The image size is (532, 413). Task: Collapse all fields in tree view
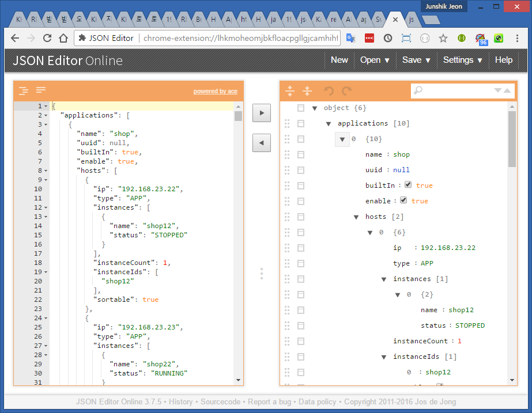tap(307, 90)
